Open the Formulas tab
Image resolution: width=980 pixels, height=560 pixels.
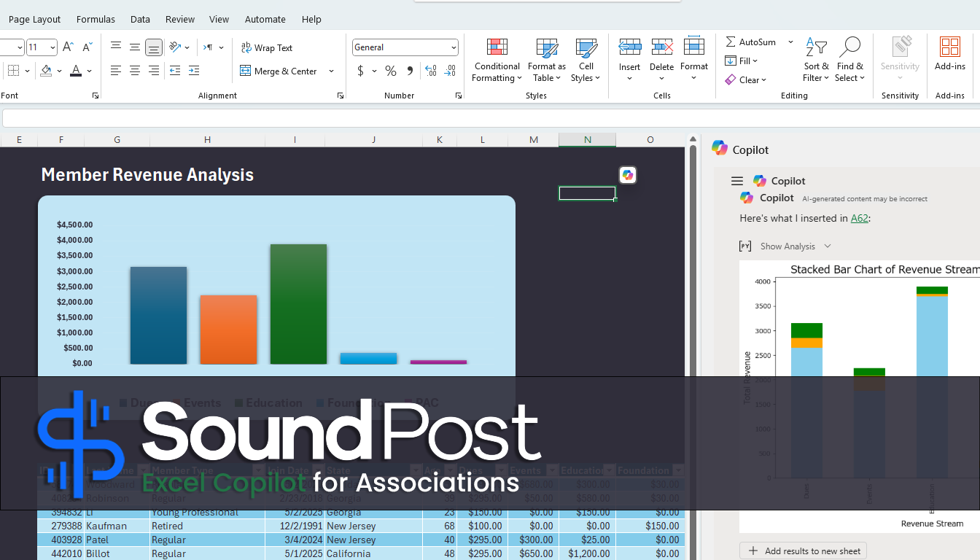pos(96,19)
